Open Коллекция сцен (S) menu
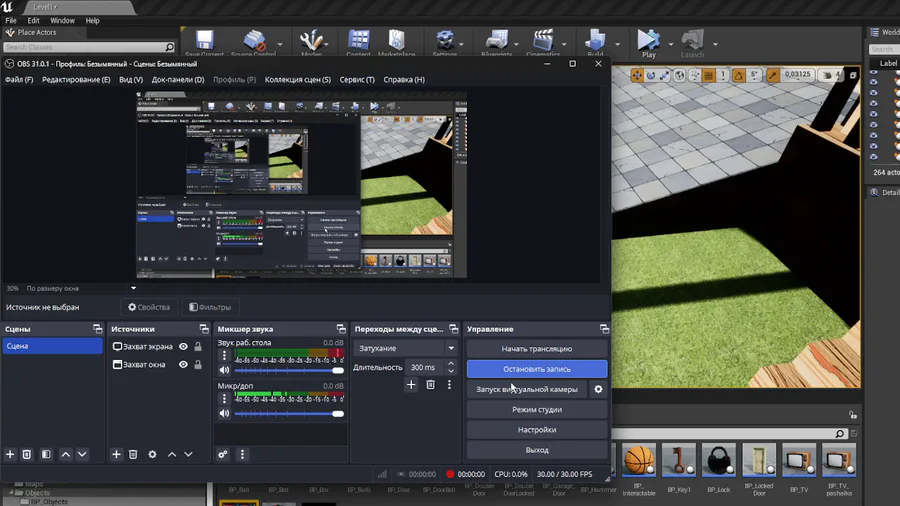Viewport: 900px width, 506px height. (x=297, y=80)
